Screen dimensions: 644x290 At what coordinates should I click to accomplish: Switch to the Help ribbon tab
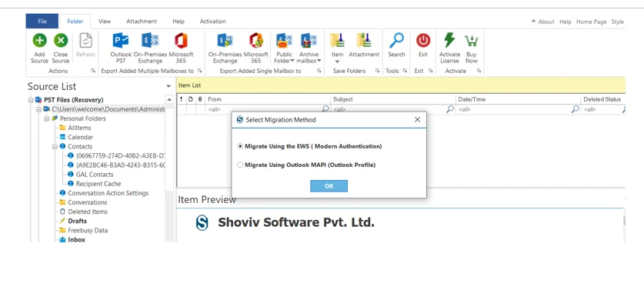pyautogui.click(x=179, y=22)
